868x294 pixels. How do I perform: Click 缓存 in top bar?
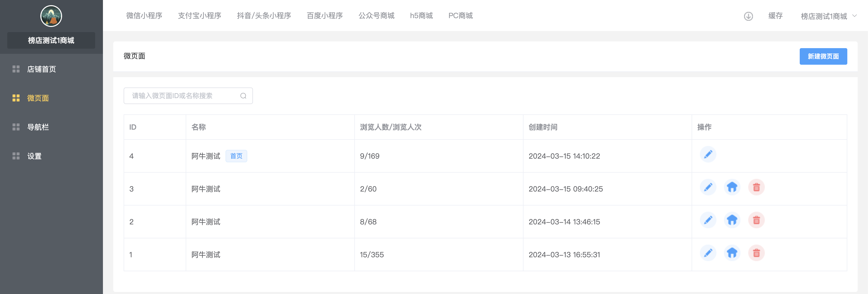775,16
